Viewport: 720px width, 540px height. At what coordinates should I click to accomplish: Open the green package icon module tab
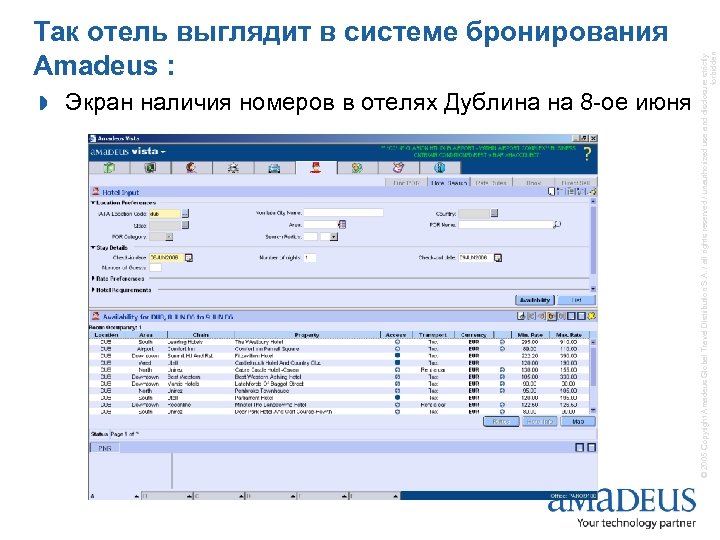click(109, 168)
